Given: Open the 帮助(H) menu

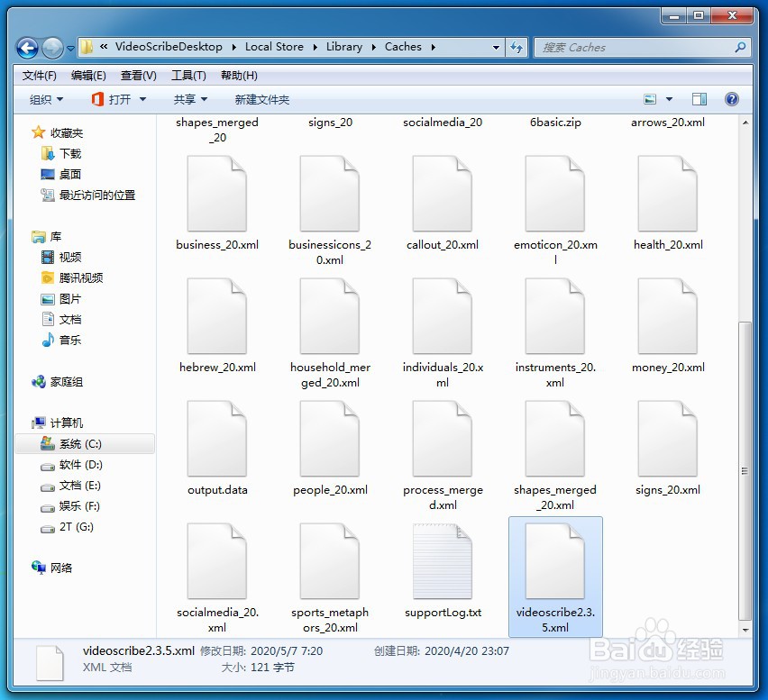Looking at the screenshot, I should pyautogui.click(x=239, y=76).
